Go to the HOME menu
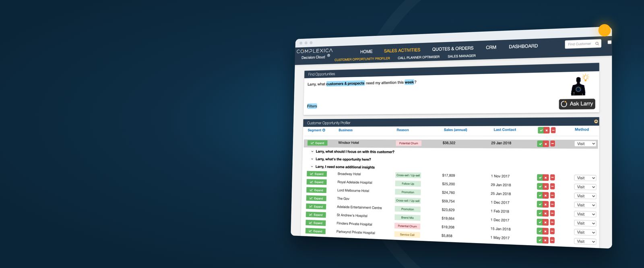This screenshot has width=644, height=268. [366, 51]
